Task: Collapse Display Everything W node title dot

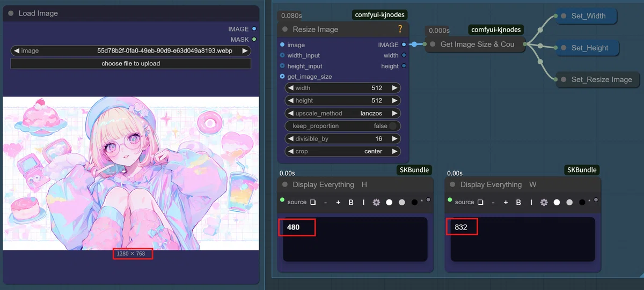Action: (x=452, y=184)
